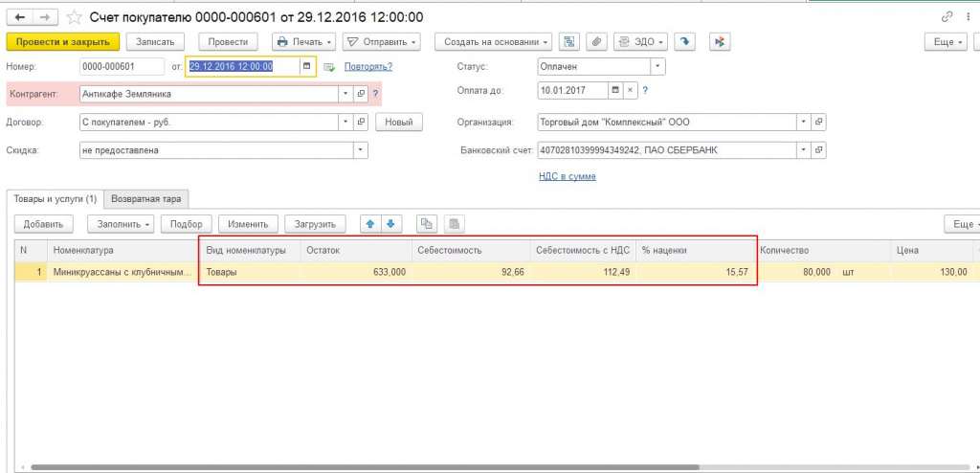The image size is (980, 473).
Task: Open the Создать на основании menu
Action: 493,42
